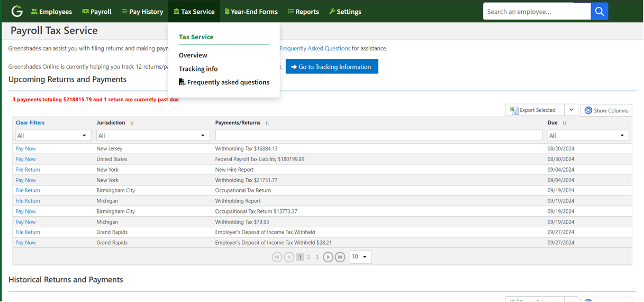Click File Return for Birmingham City
The height and width of the screenshot is (302, 644).
click(28, 190)
